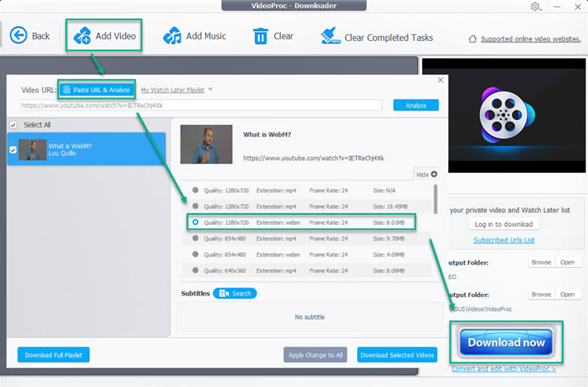Click the upper output folder Browse button
The image size is (588, 387).
point(541,262)
